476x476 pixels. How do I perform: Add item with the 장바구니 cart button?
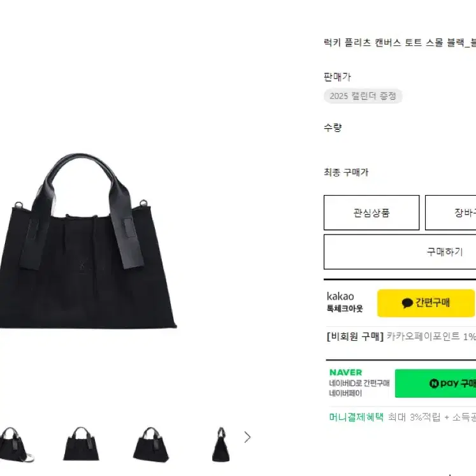pyautogui.click(x=451, y=212)
